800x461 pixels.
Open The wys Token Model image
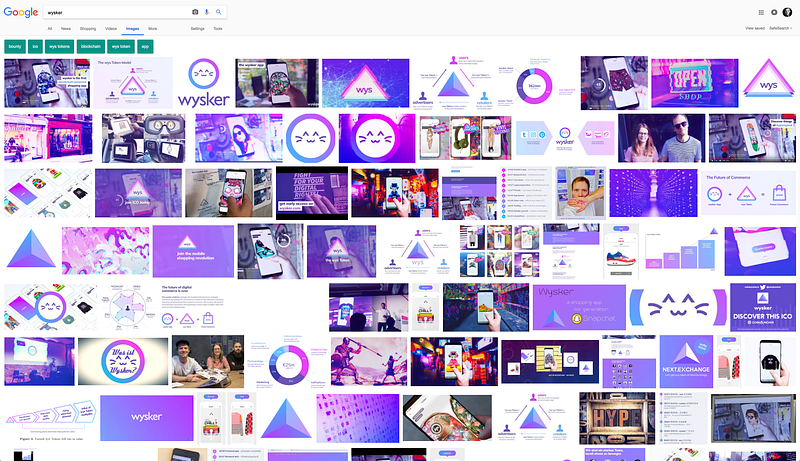pyautogui.click(x=133, y=83)
